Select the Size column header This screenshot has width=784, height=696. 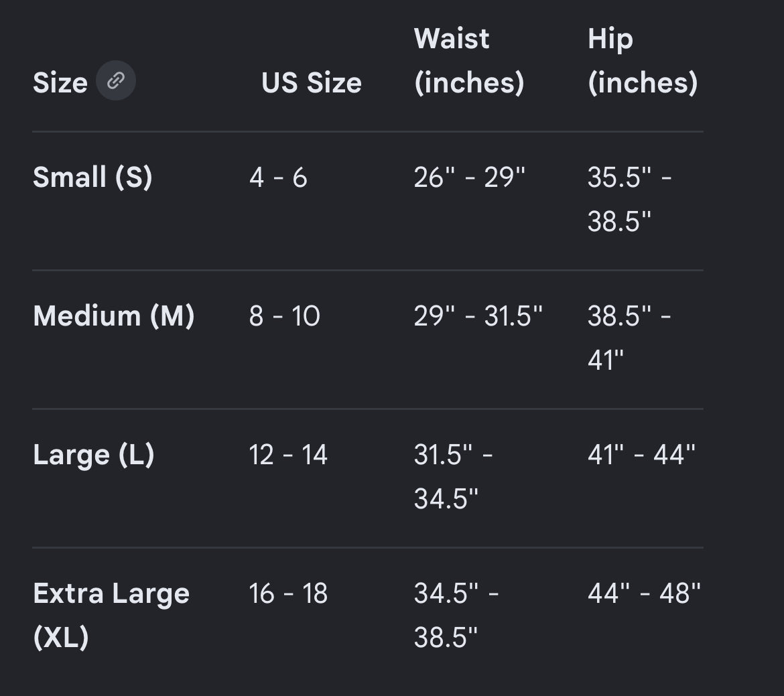coord(60,82)
